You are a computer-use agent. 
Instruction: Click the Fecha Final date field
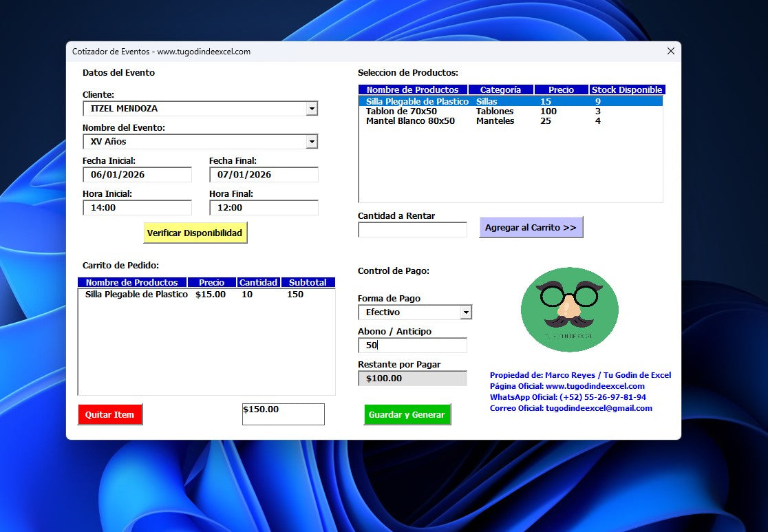tap(264, 175)
